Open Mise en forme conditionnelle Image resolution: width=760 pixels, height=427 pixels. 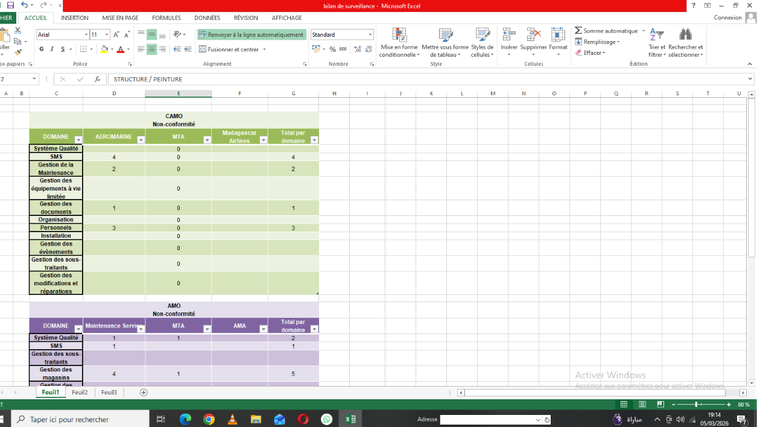click(399, 43)
